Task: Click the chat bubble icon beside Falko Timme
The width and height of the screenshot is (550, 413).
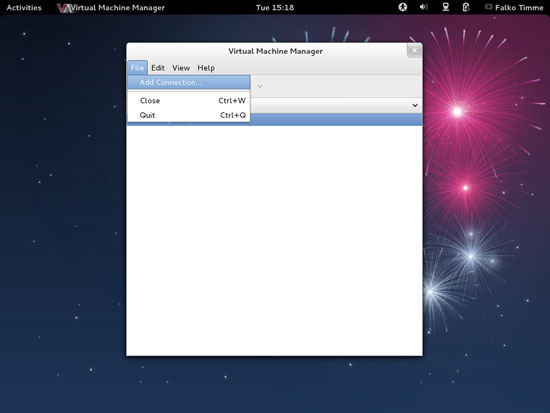Action: pyautogui.click(x=488, y=7)
